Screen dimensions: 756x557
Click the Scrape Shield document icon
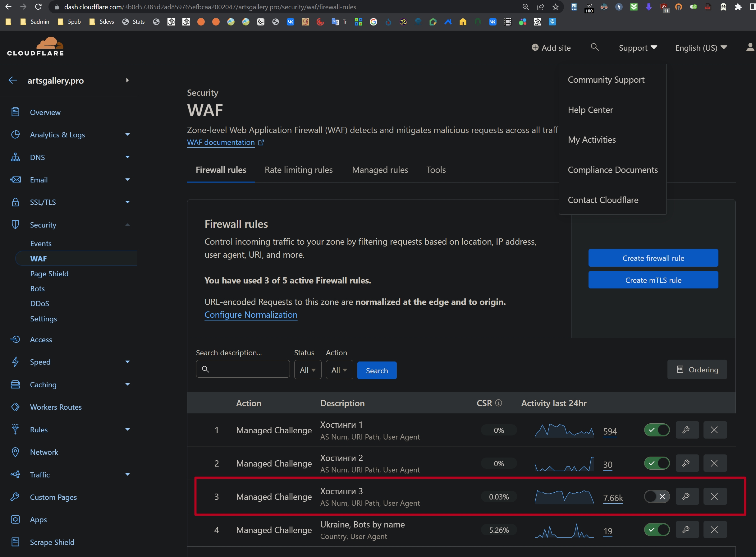(x=15, y=542)
